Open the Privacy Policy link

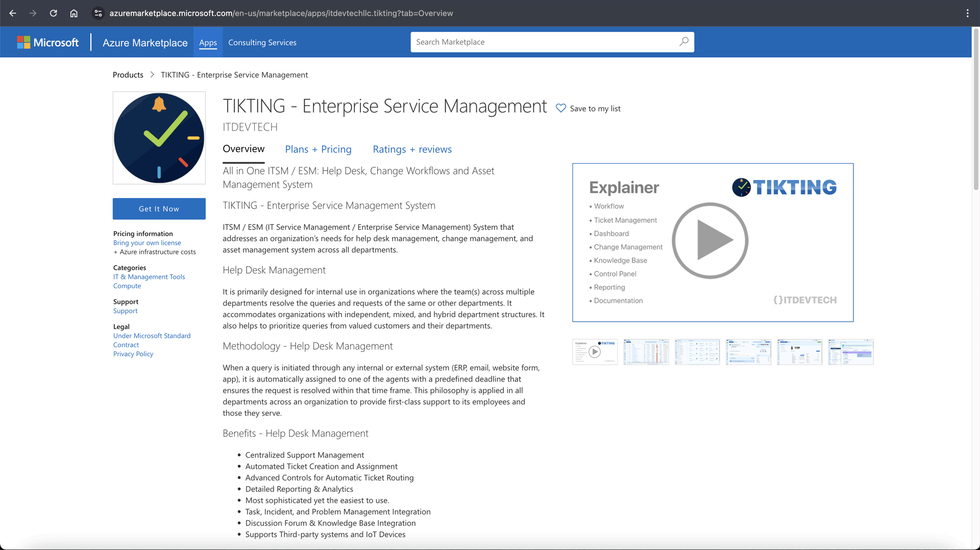pos(133,354)
